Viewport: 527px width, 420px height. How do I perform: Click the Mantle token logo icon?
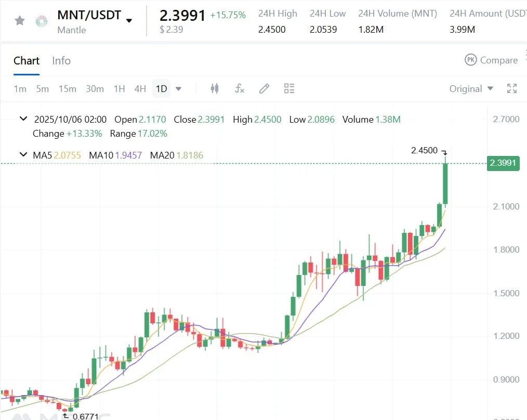click(41, 21)
